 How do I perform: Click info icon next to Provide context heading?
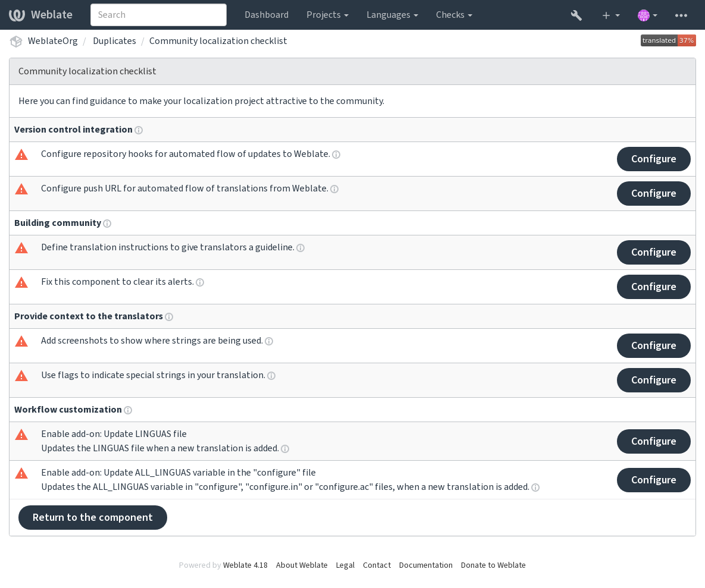[x=168, y=317]
